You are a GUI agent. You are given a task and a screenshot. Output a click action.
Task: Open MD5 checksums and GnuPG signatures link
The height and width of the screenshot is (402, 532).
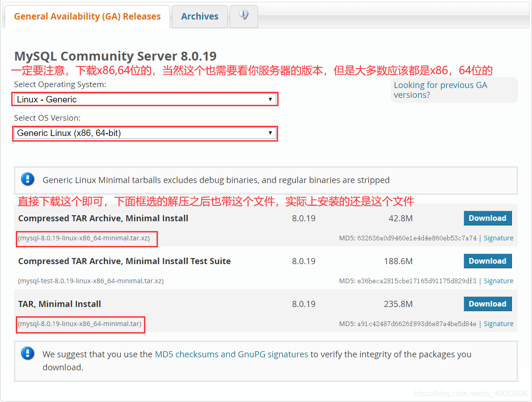point(232,354)
